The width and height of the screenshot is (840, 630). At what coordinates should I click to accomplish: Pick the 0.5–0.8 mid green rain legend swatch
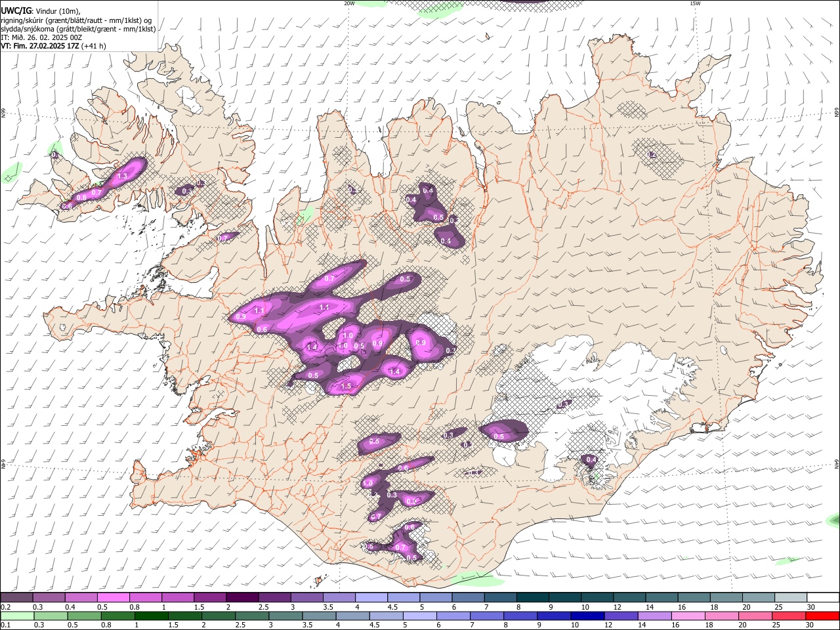coord(85,616)
